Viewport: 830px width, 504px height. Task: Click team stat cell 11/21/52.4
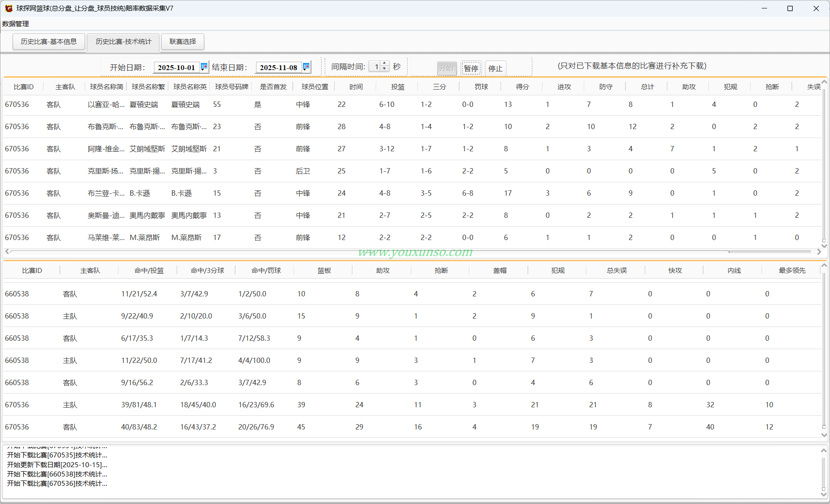[139, 294]
